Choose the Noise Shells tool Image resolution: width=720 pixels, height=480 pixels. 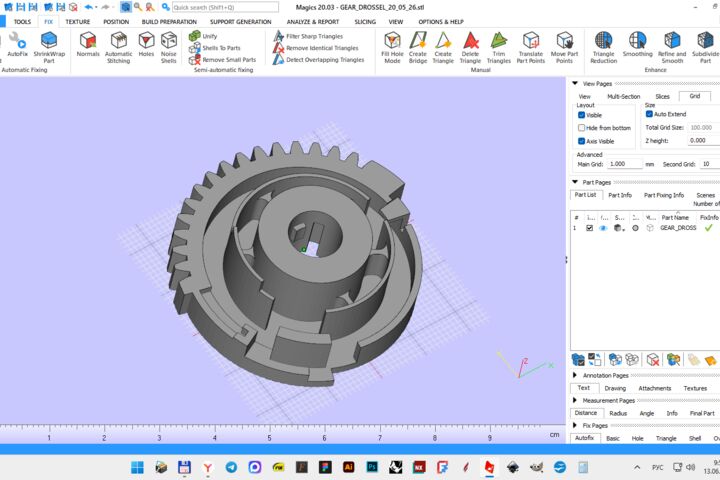pos(169,47)
